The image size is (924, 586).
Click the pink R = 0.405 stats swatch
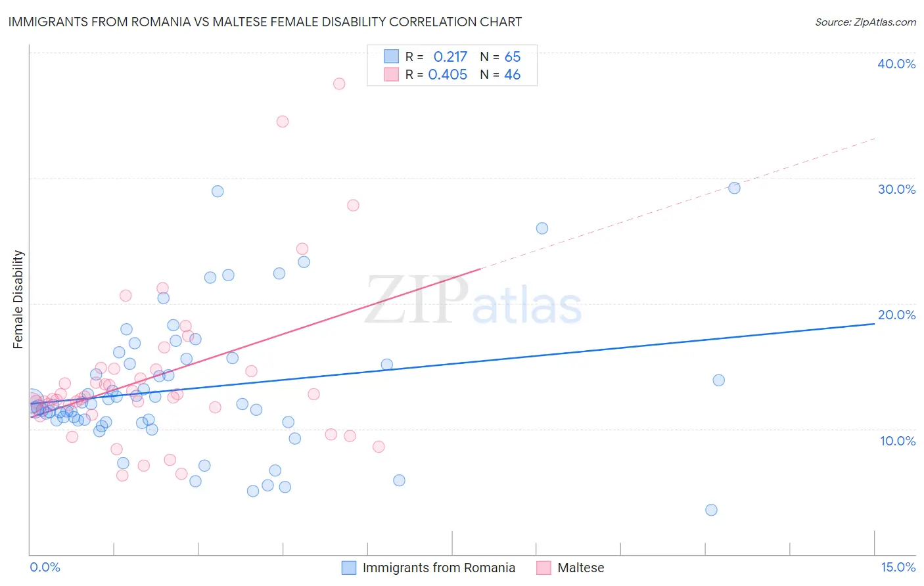click(392, 74)
